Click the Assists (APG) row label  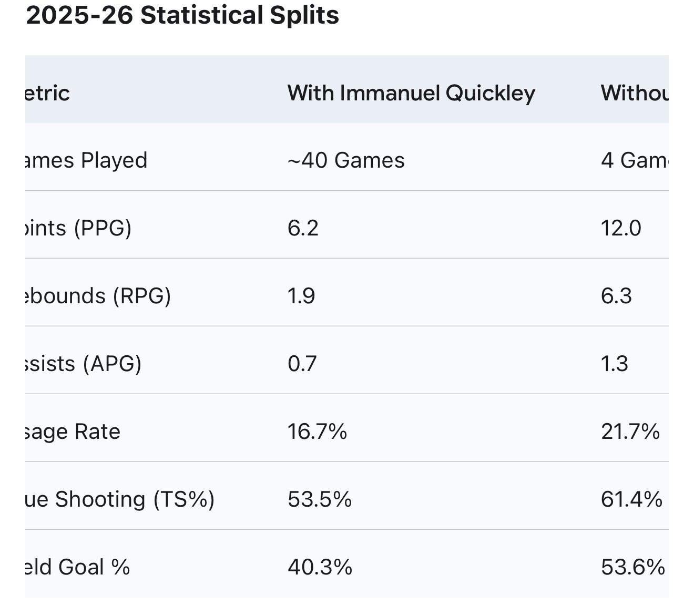83,364
